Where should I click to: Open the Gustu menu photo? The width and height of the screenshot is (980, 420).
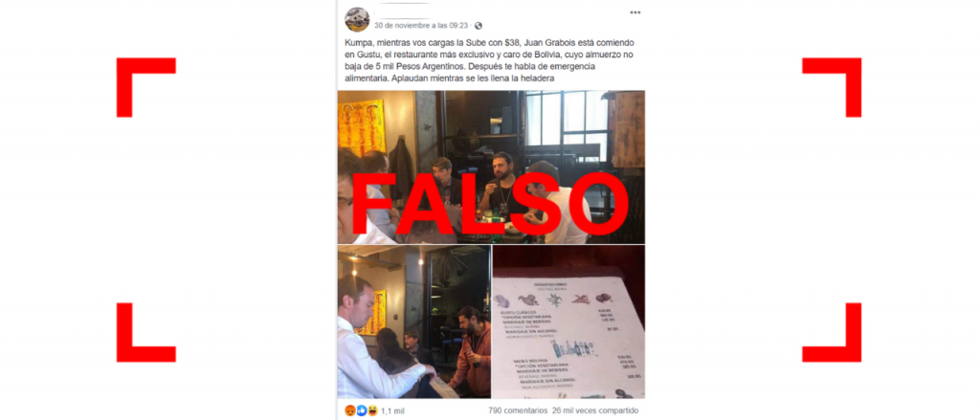568,321
